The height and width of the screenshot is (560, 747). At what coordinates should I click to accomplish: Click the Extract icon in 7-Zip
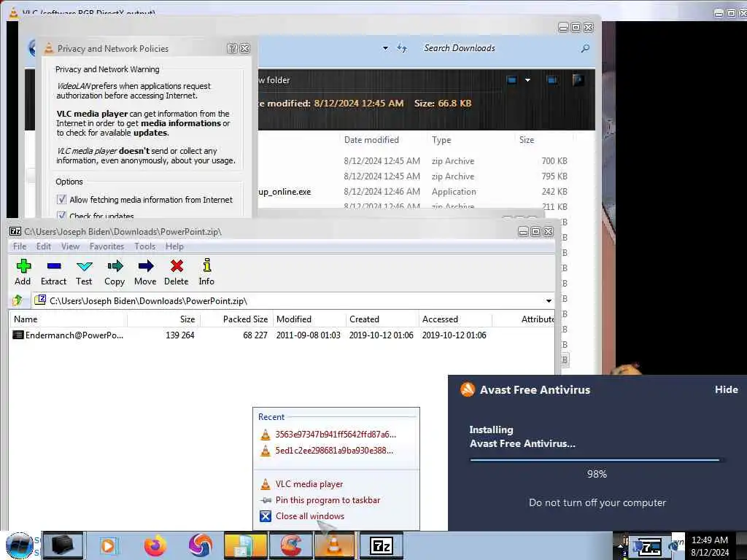(x=53, y=273)
